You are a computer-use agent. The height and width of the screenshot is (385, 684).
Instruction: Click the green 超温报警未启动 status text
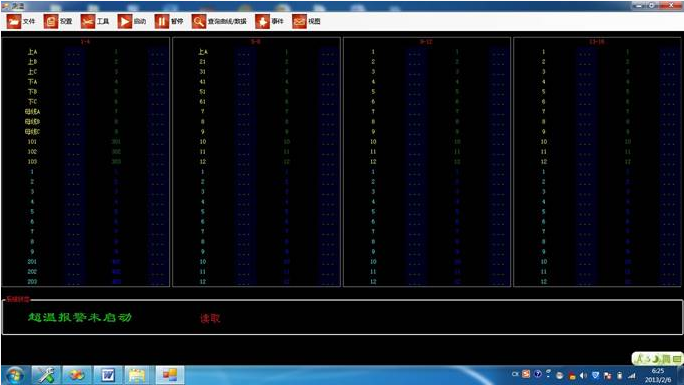tap(80, 317)
